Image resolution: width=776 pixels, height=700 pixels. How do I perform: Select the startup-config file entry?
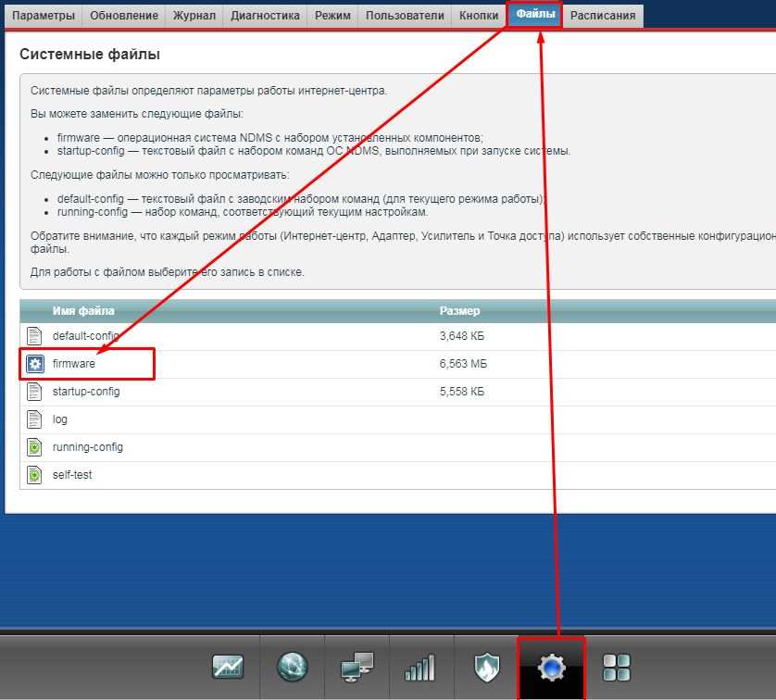coord(86,392)
